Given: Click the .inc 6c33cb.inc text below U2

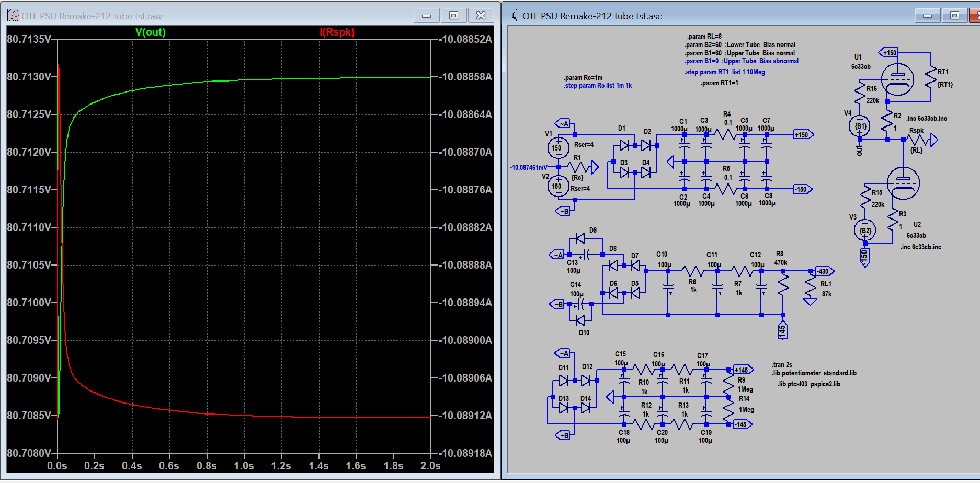Looking at the screenshot, I should point(920,247).
